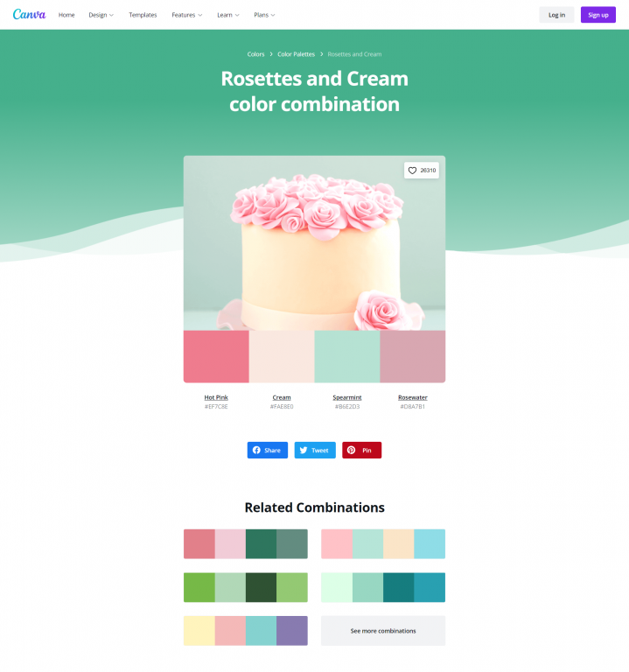629x672 pixels.
Task: Open the Rosewater color link
Action: pyautogui.click(x=413, y=397)
